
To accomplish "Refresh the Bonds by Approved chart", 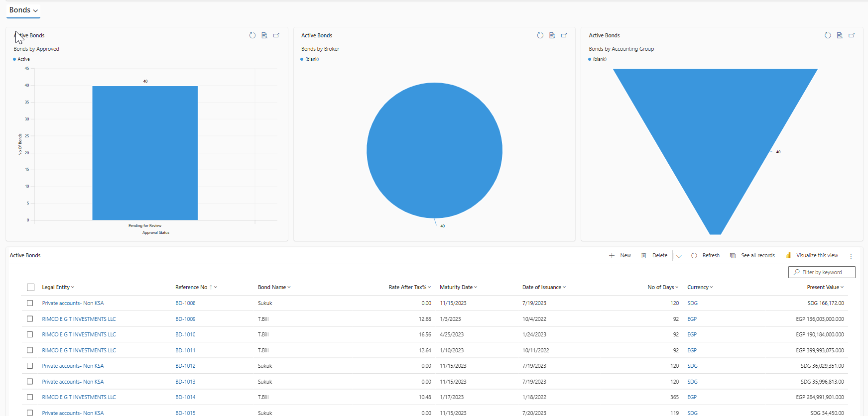I will pyautogui.click(x=252, y=35).
